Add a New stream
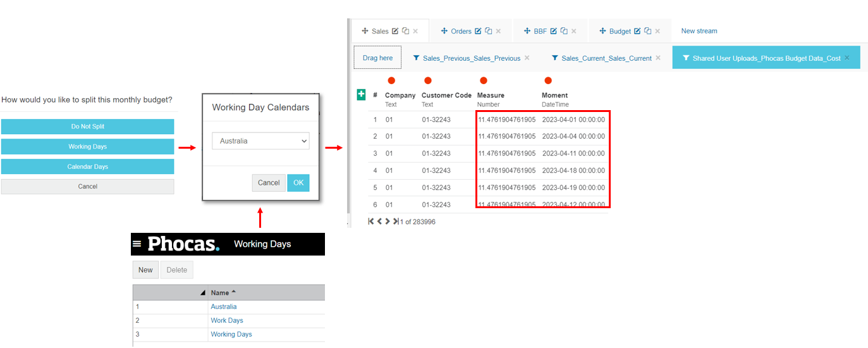868x348 pixels. [x=699, y=31]
